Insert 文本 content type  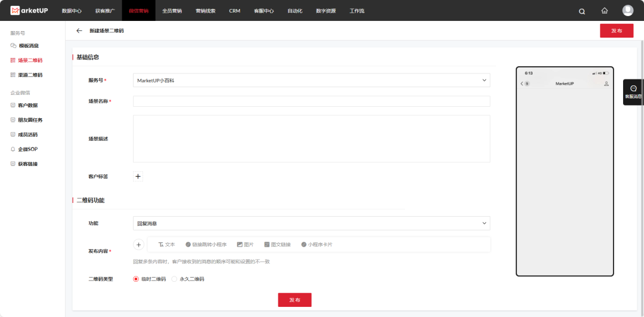(x=166, y=245)
